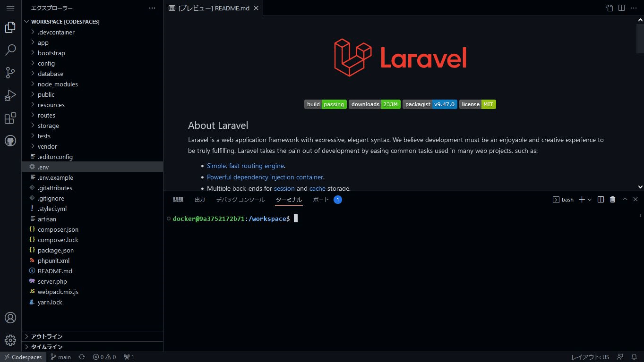Click the keyboard layout US status item
The image size is (644, 362).
590,357
